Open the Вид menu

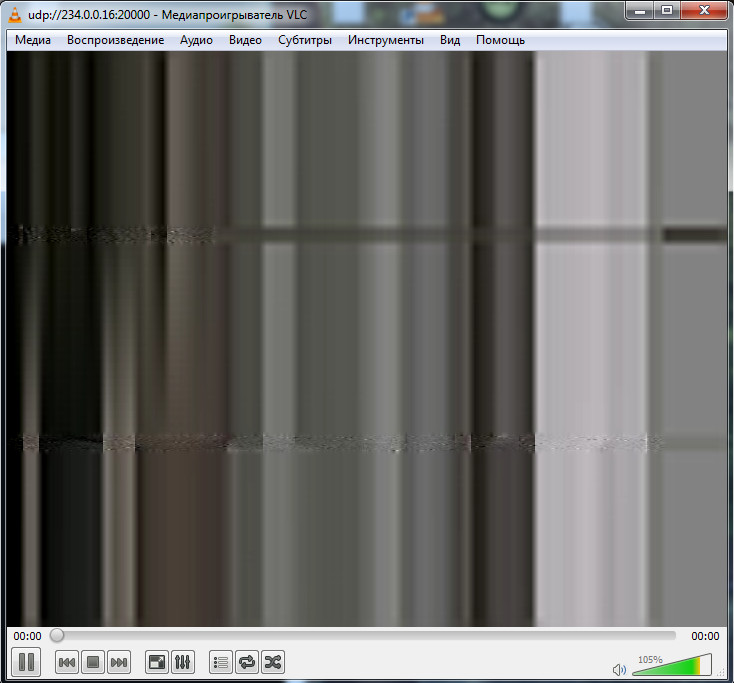(x=450, y=40)
